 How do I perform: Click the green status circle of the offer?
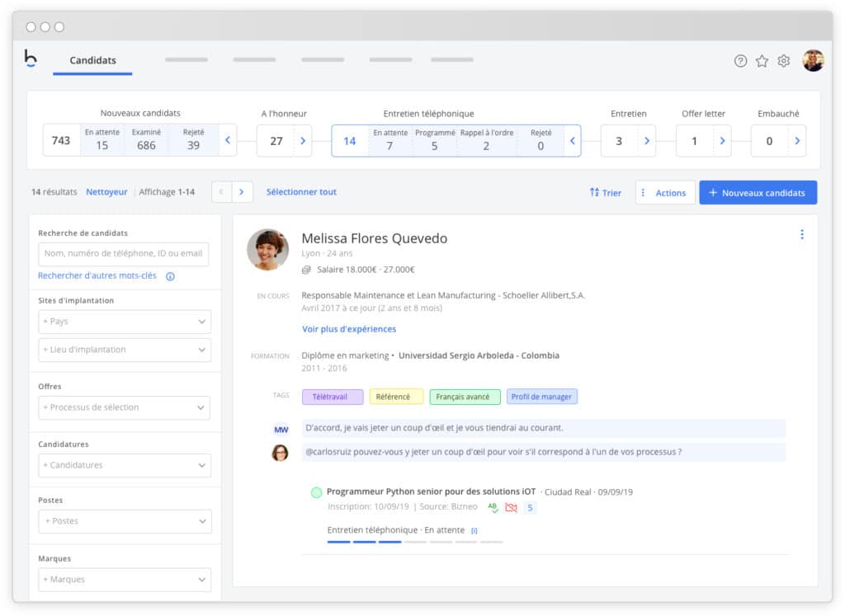point(316,492)
